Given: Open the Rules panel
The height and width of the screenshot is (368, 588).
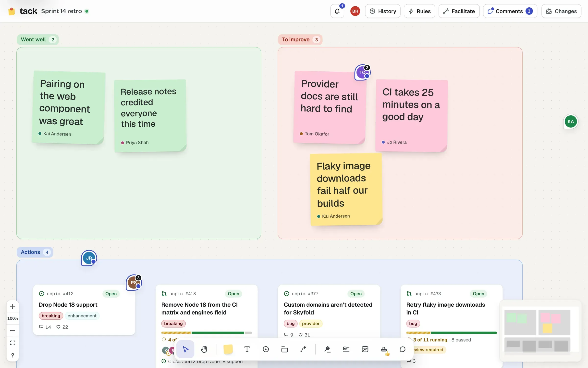Looking at the screenshot, I should point(419,11).
